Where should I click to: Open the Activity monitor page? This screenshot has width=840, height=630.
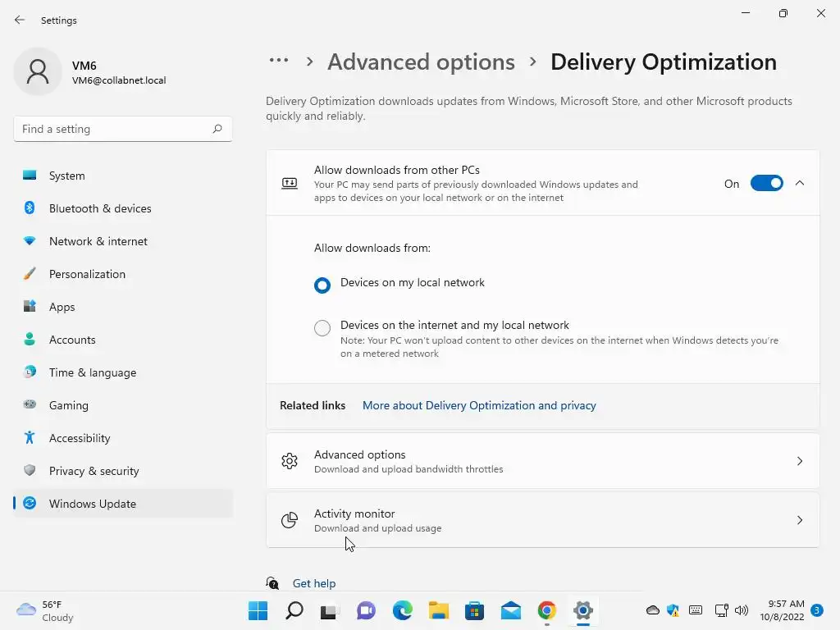click(x=542, y=520)
